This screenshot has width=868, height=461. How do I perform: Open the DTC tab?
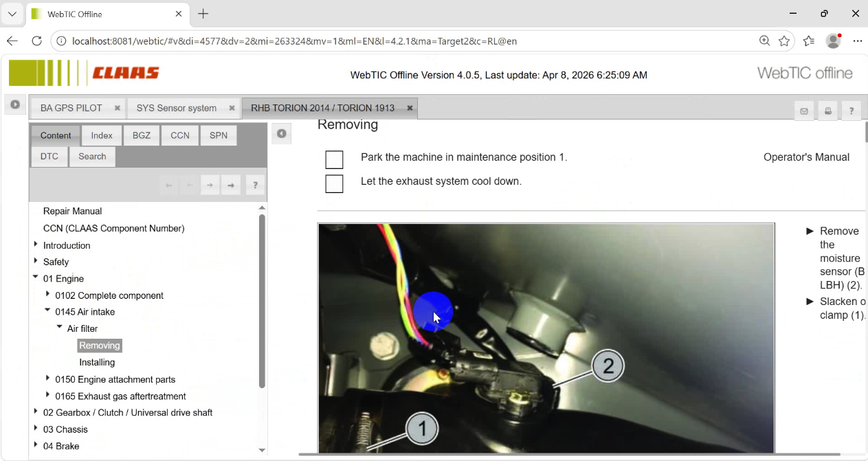pos(49,157)
